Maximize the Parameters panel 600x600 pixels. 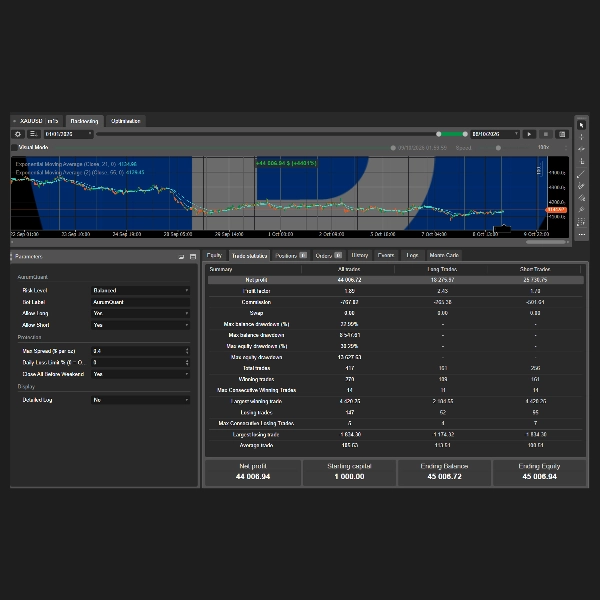(x=193, y=257)
